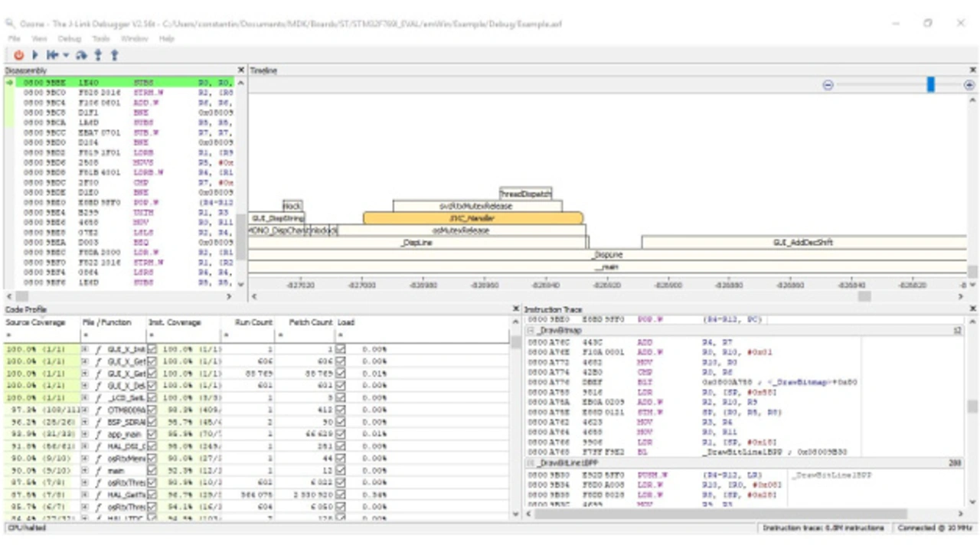Screen dimensions: 980x552
Task: Open the Tools menu
Action: click(x=101, y=38)
